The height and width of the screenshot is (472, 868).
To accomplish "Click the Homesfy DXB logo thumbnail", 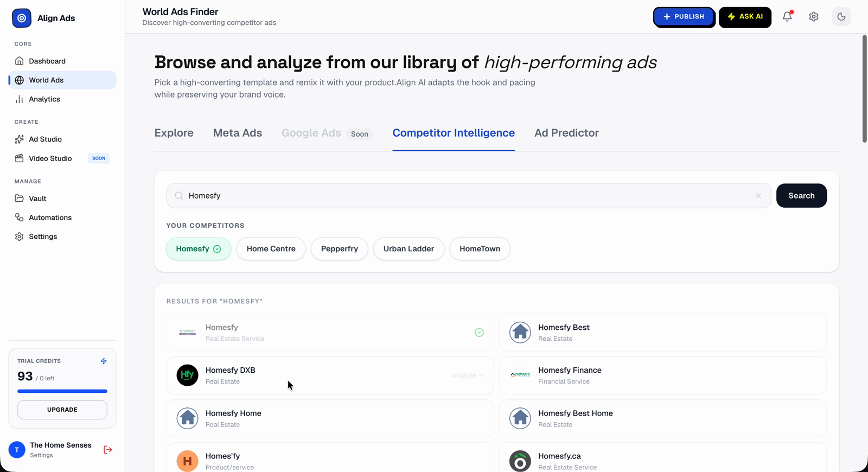I will (x=187, y=375).
